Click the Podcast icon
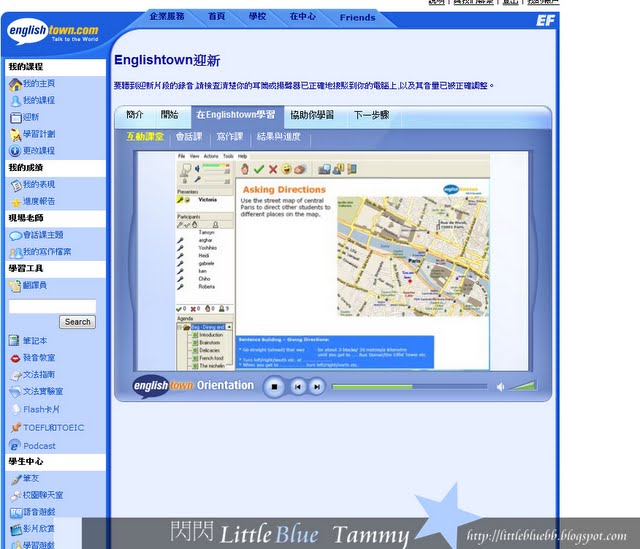Screen dimensions: 640x549 (15, 445)
